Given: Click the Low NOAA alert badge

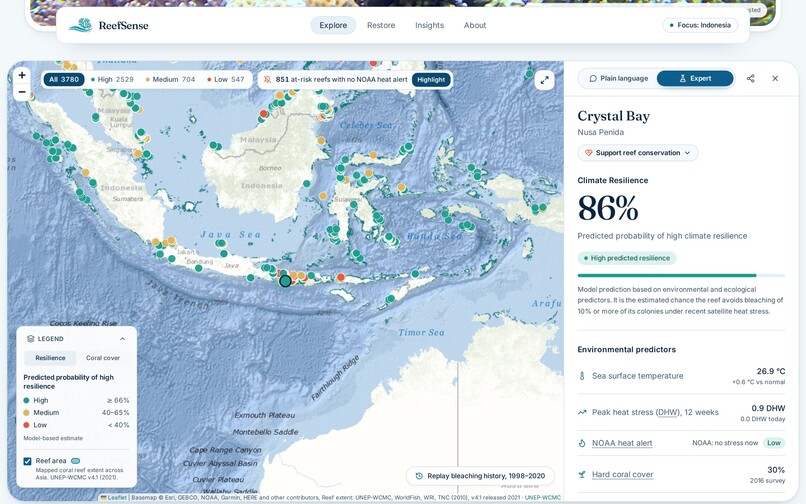Looking at the screenshot, I should click(x=774, y=443).
